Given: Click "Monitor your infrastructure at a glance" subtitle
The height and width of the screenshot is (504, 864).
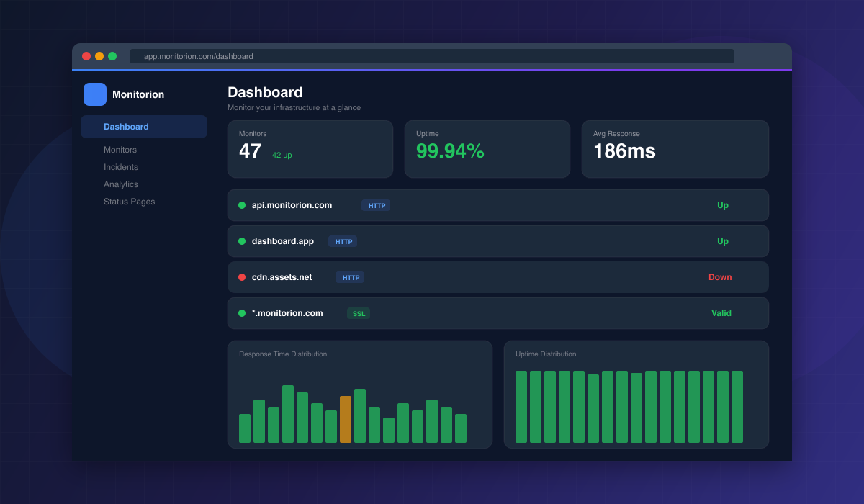Looking at the screenshot, I should coord(294,107).
